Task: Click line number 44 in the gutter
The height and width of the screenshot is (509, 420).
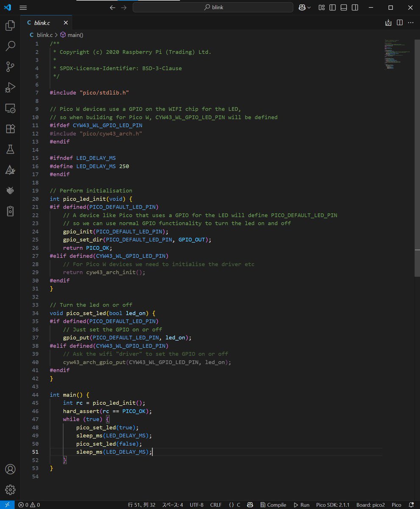Action: (35, 394)
